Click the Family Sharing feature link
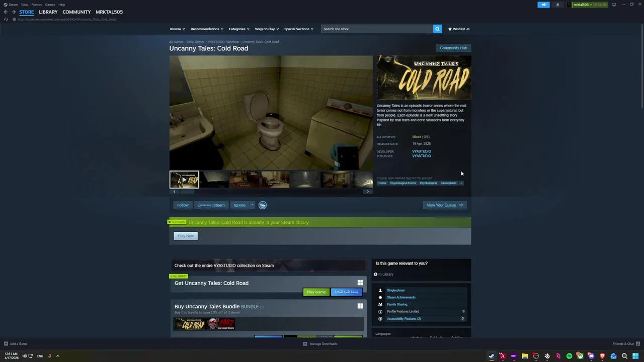 (397, 304)
